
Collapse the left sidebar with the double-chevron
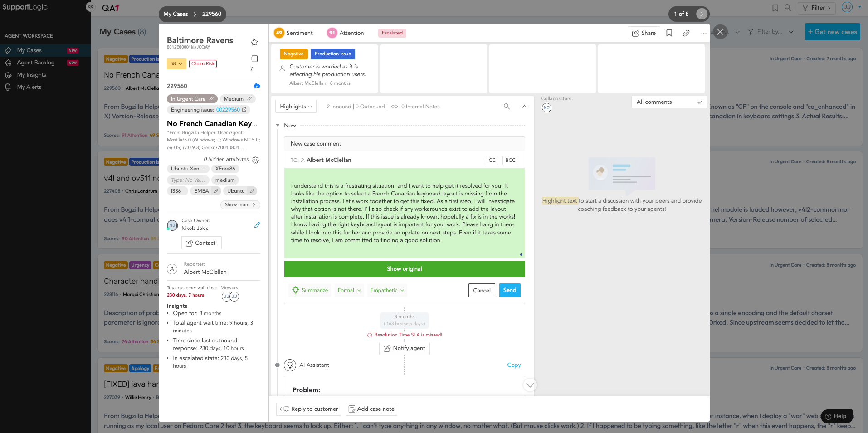90,7
